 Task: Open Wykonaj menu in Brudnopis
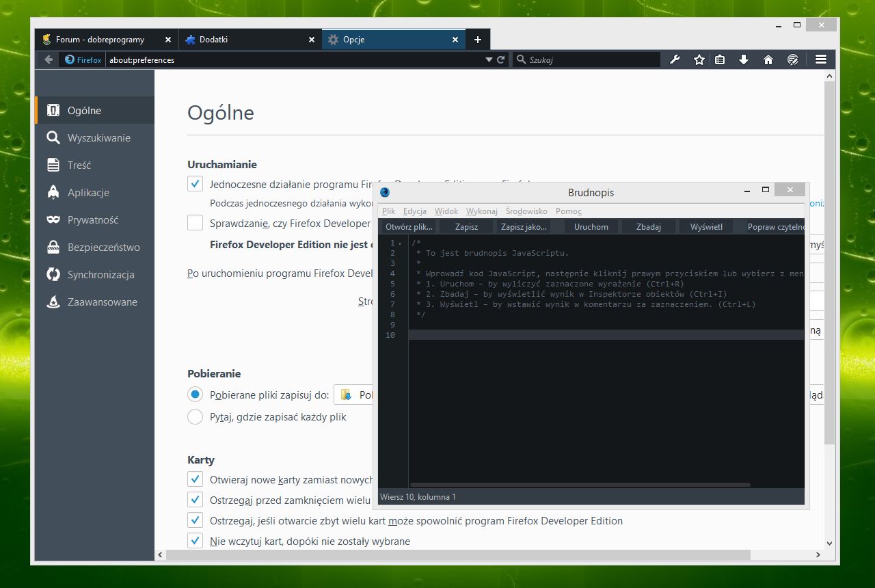pos(482,211)
